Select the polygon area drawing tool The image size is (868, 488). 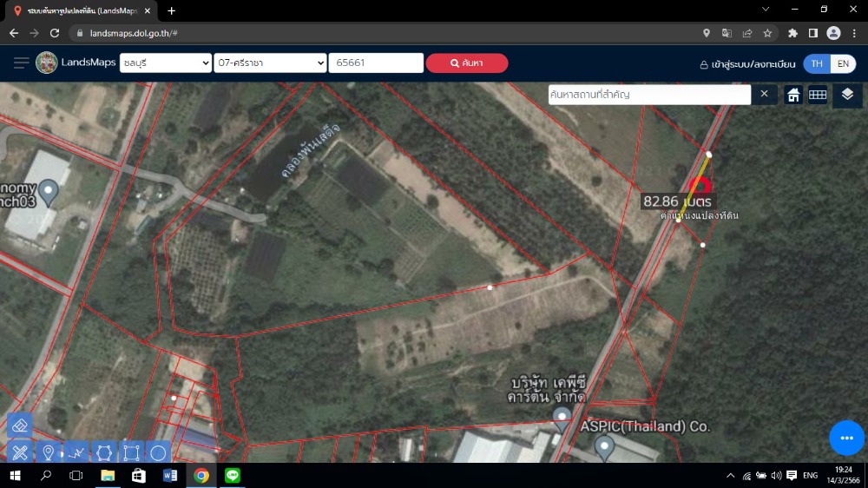tap(103, 452)
